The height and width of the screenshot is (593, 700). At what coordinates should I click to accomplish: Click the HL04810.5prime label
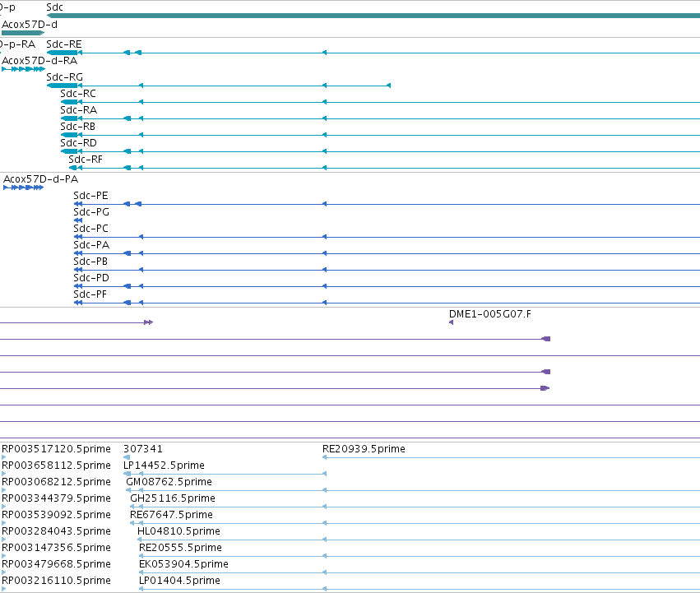[x=179, y=531]
